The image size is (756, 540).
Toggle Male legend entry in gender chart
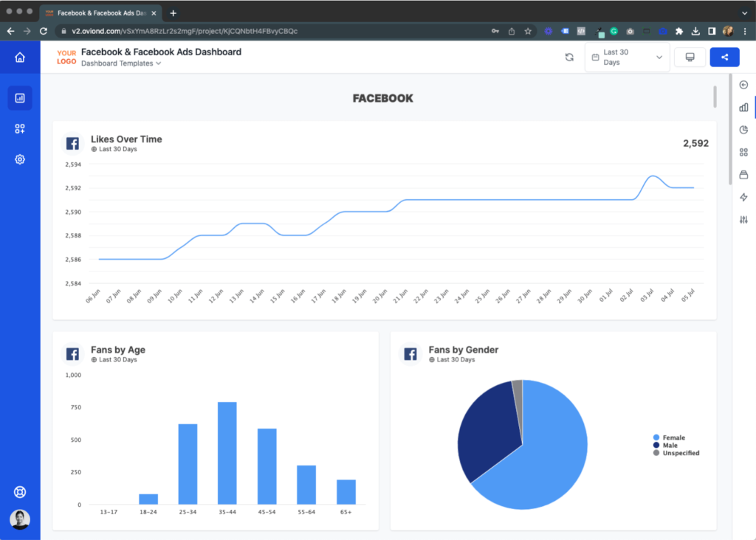click(665, 445)
